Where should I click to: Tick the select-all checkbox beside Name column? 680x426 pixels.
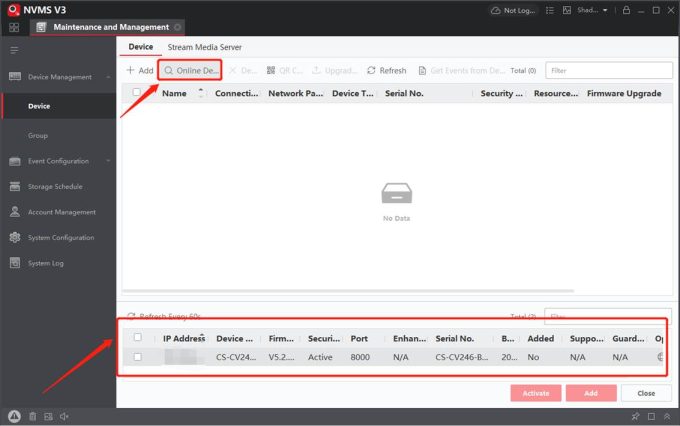[137, 93]
